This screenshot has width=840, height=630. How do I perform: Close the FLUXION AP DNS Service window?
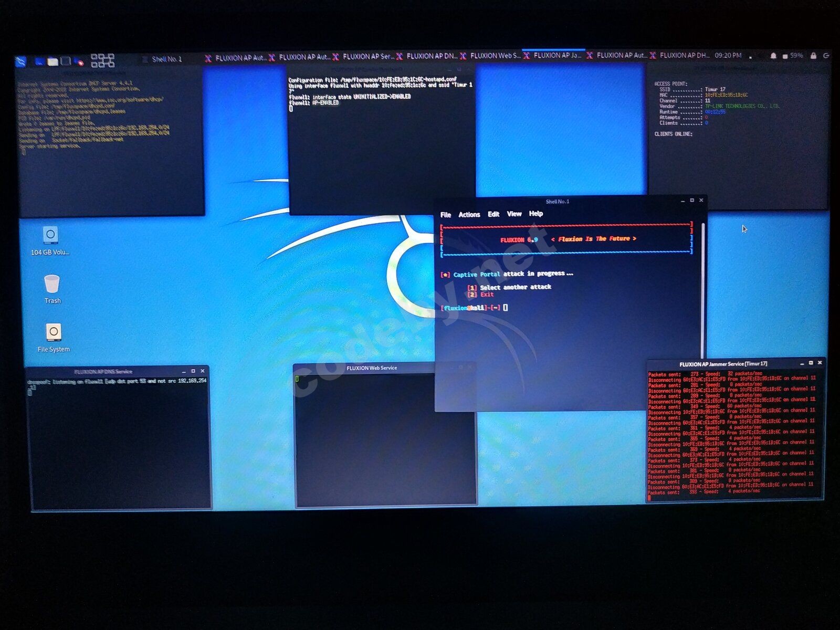pyautogui.click(x=203, y=371)
